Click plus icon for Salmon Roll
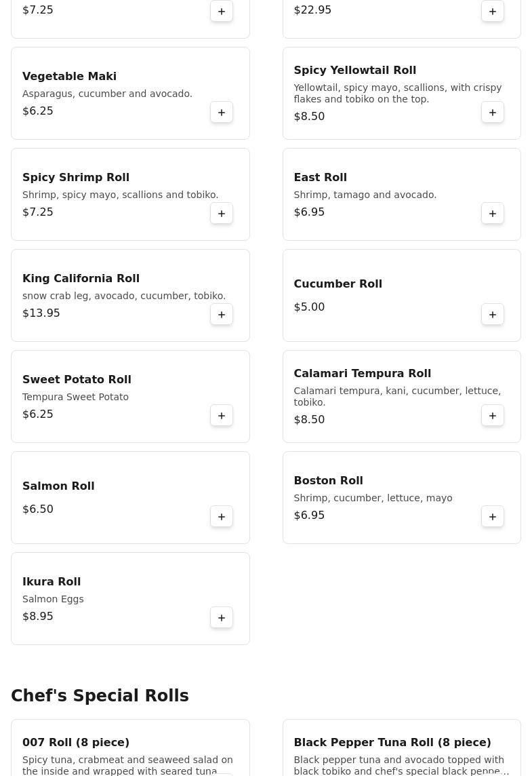This screenshot has width=532, height=776. pos(222,516)
